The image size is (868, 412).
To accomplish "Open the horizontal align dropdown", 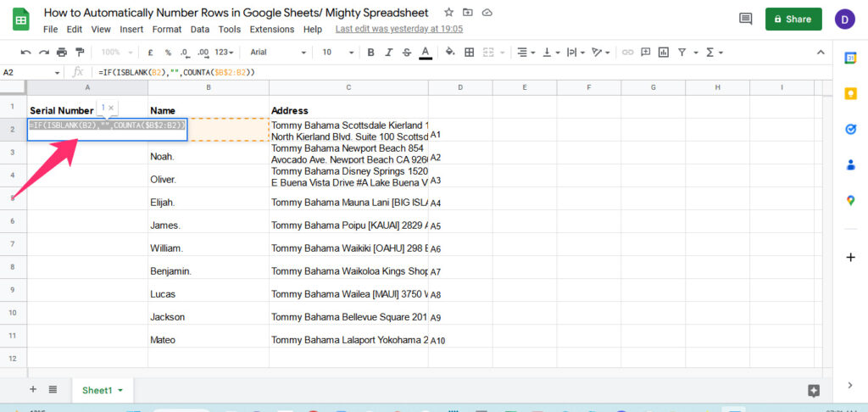I will click(x=526, y=52).
